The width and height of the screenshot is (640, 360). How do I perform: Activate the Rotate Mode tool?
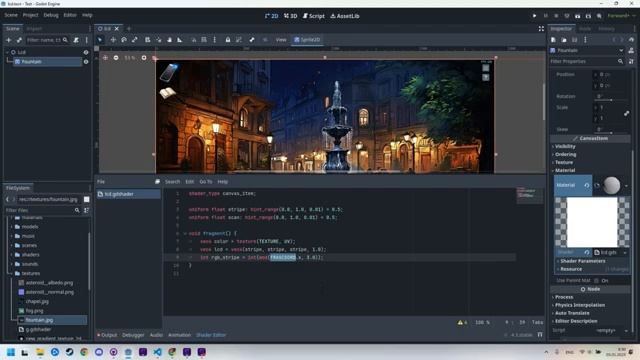tap(124, 40)
